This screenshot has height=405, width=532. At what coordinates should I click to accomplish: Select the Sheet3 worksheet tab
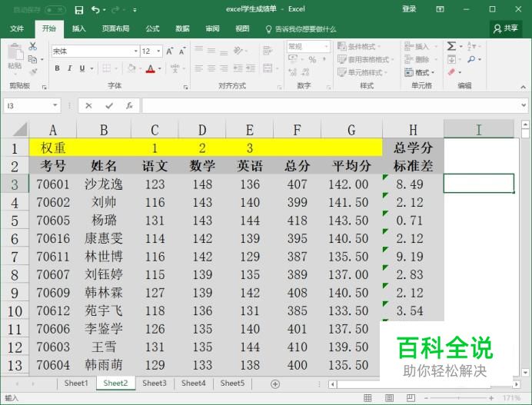point(155,383)
